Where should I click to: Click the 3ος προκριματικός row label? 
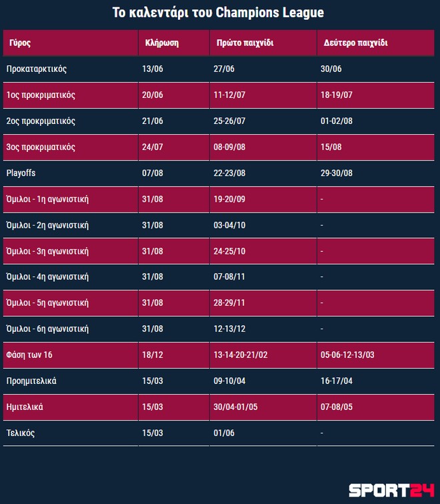[x=41, y=147]
